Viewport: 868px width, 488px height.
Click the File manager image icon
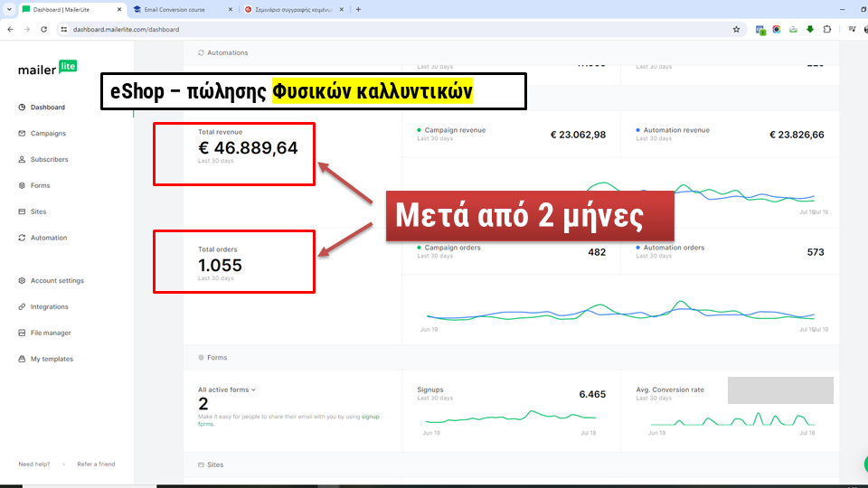(x=22, y=333)
